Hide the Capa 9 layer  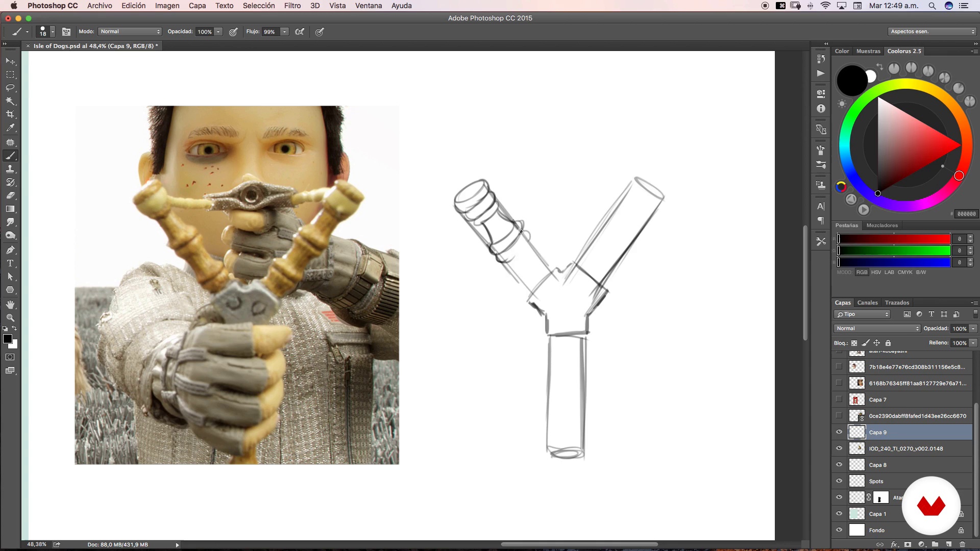point(839,432)
